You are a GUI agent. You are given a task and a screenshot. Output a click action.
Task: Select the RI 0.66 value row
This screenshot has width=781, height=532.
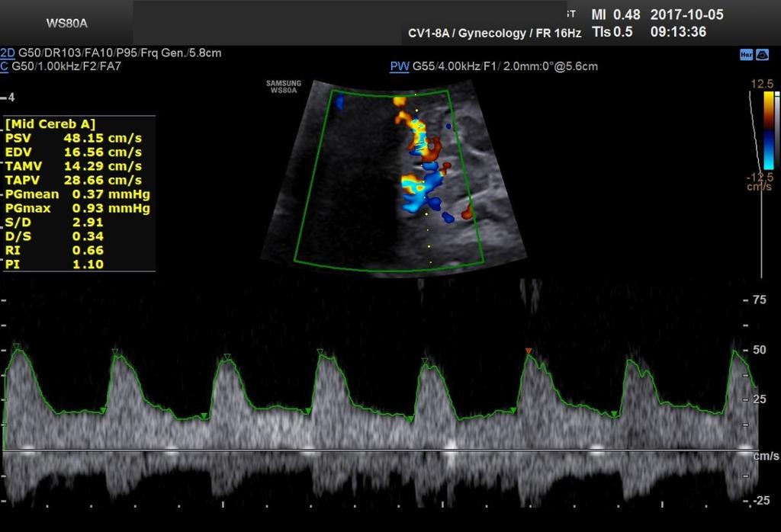coord(54,250)
